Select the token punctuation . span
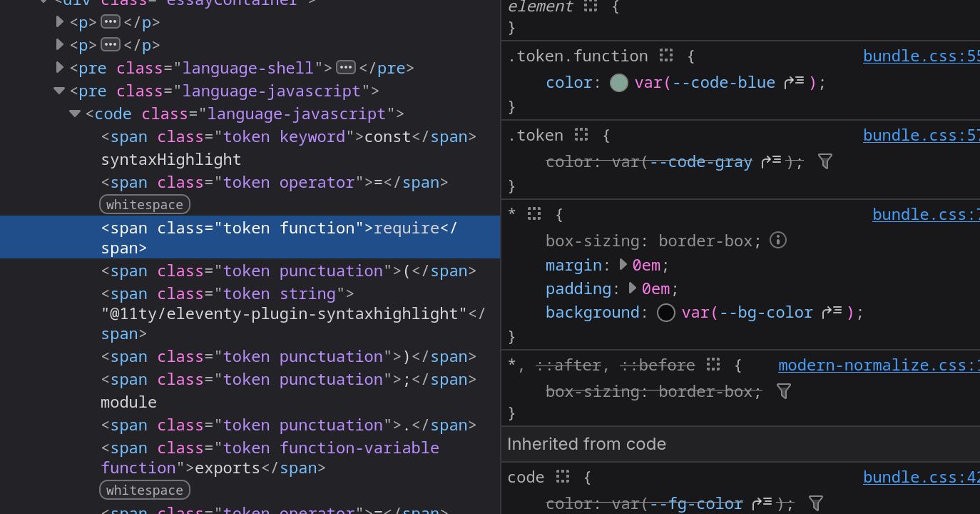980x514 pixels. click(289, 425)
